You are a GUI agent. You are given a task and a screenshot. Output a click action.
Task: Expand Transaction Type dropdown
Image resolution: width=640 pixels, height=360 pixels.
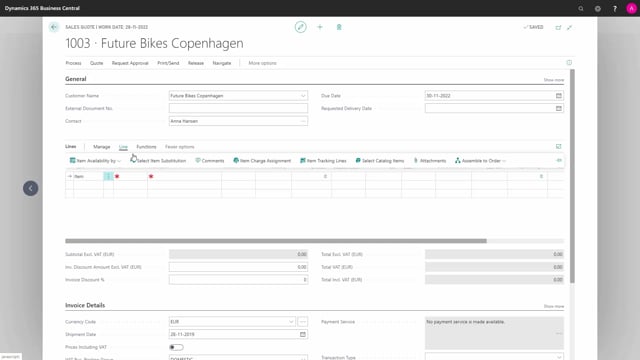[x=559, y=357]
